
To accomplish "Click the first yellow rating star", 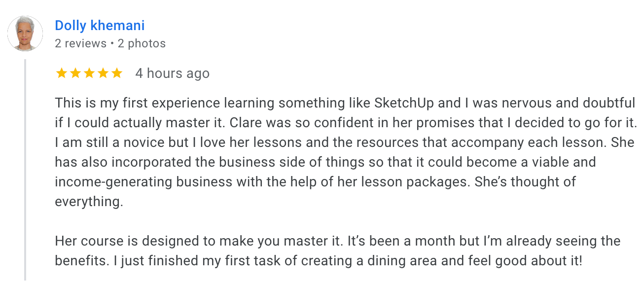I will click(62, 73).
